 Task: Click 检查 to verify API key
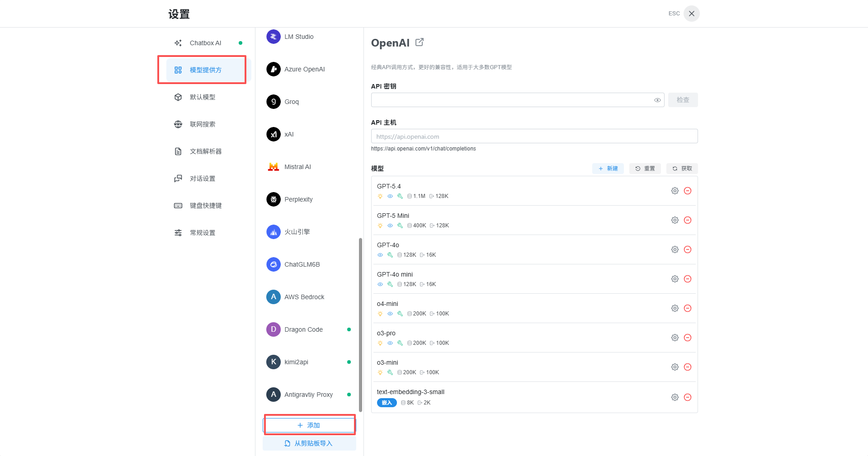[x=683, y=100]
